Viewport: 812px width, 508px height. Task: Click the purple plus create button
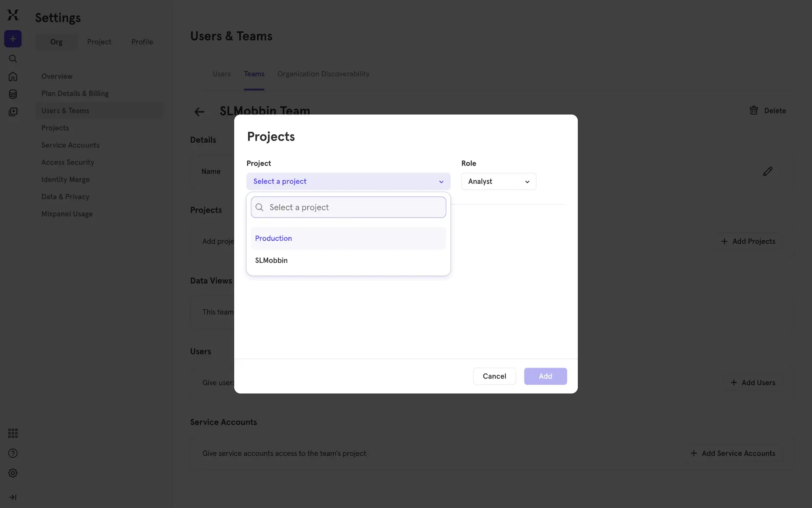click(x=13, y=39)
